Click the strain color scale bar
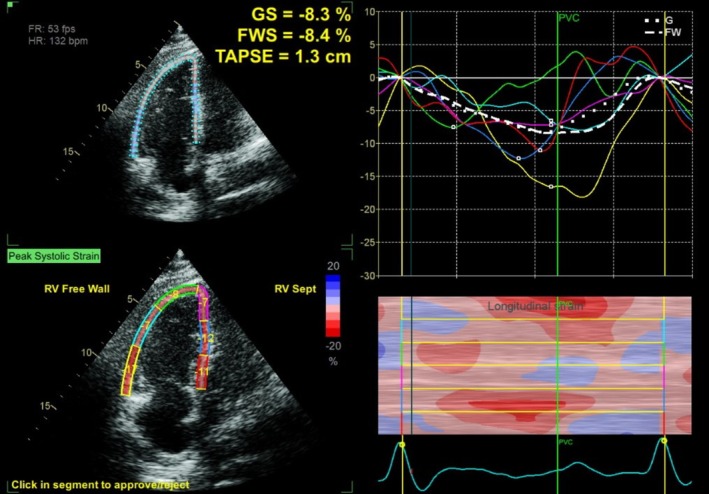709x494 pixels. pyautogui.click(x=333, y=306)
